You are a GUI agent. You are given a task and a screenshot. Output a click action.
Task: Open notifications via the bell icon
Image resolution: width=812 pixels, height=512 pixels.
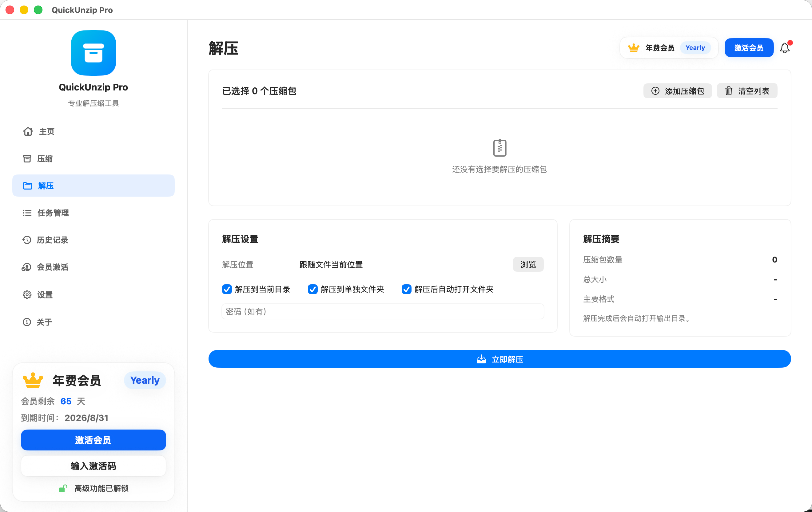(x=785, y=48)
